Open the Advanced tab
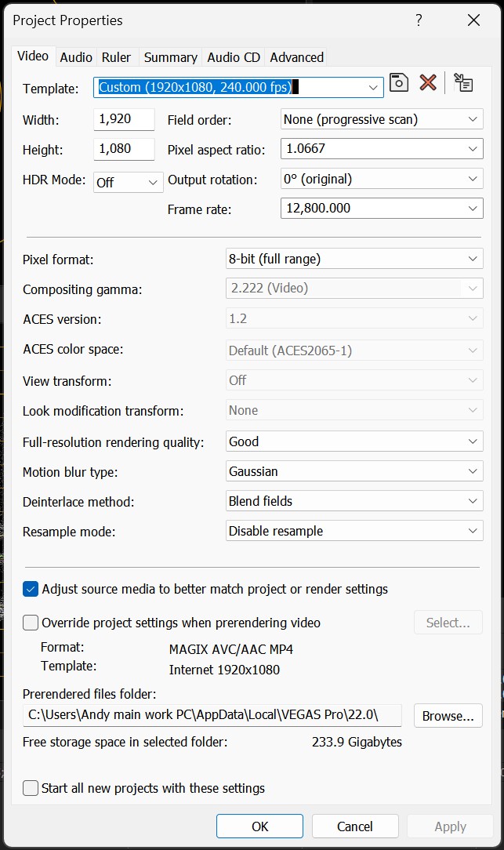 pyautogui.click(x=296, y=57)
